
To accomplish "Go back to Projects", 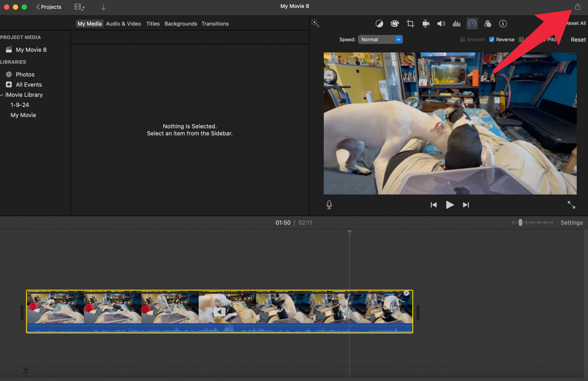I will [49, 7].
